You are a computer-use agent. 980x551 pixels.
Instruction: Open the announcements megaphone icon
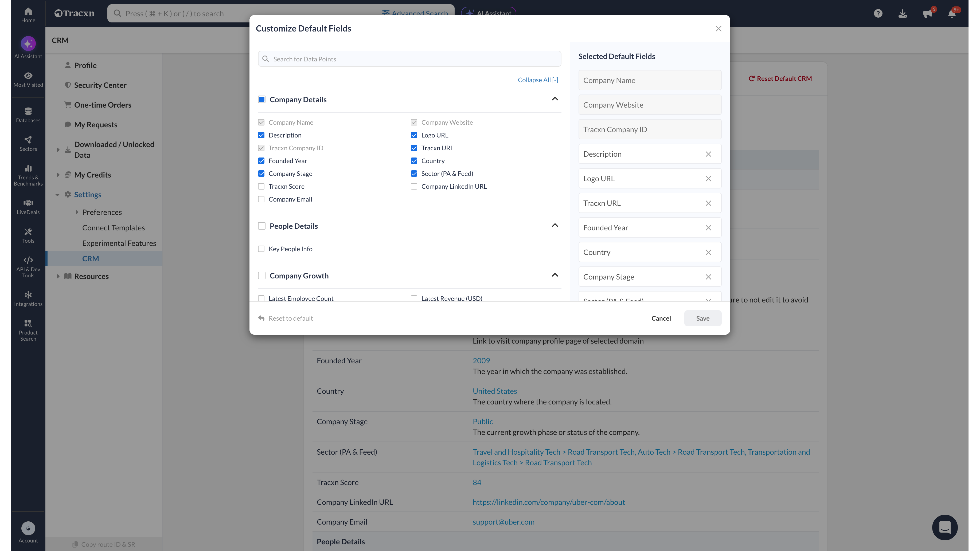coord(927,14)
